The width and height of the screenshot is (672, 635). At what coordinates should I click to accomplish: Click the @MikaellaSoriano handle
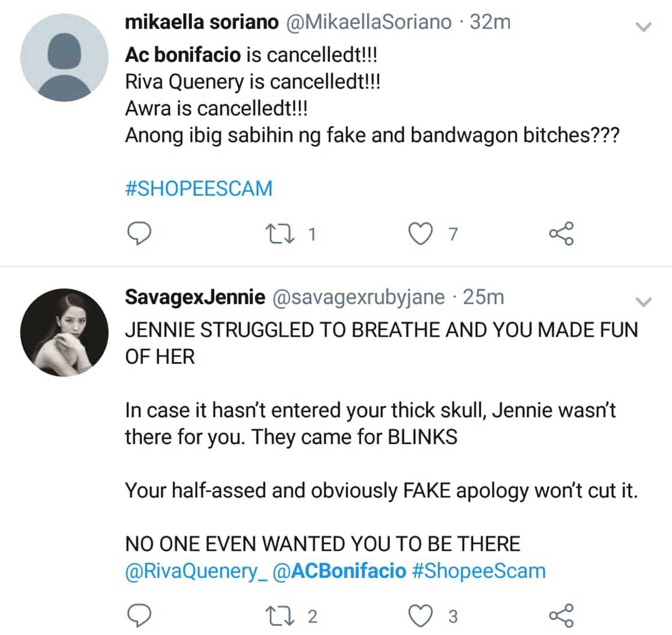point(368,23)
